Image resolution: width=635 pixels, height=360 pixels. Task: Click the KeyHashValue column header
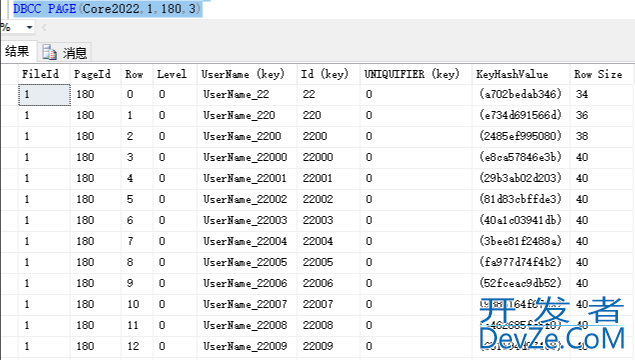pyautogui.click(x=521, y=74)
